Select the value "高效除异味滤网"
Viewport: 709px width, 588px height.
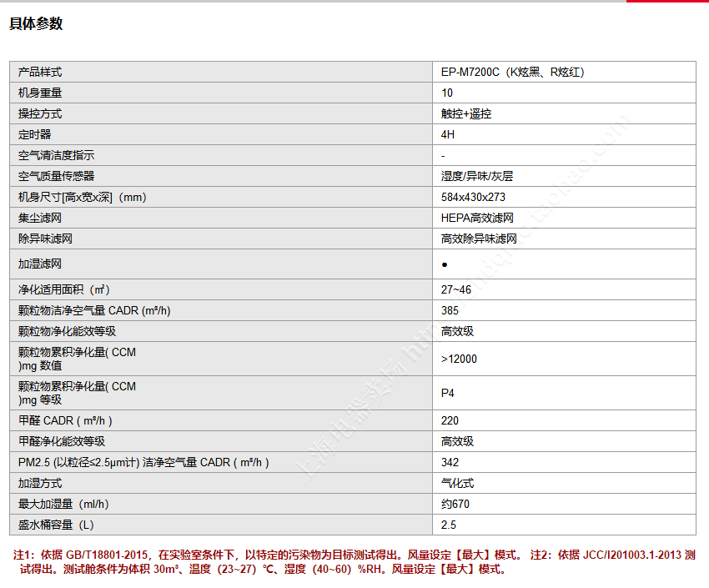479,239
